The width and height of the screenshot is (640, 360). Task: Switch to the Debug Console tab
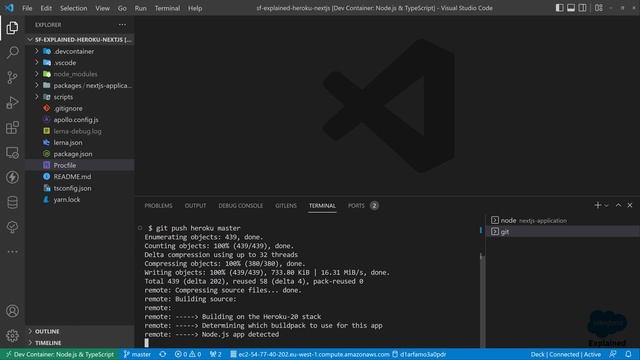[240, 206]
